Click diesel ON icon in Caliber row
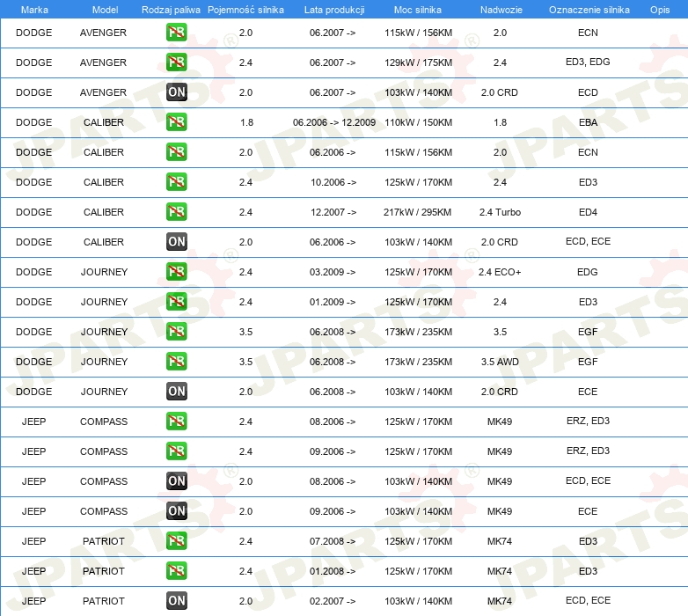 coord(176,242)
